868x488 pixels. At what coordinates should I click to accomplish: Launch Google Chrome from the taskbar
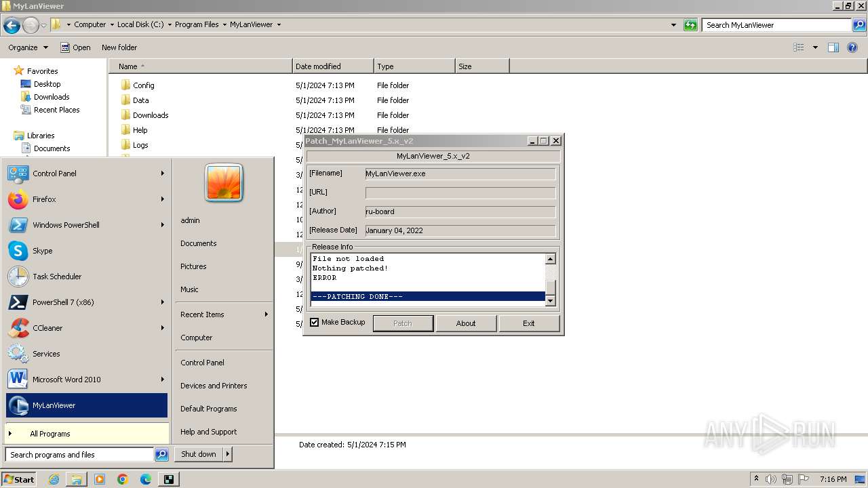[x=123, y=479]
